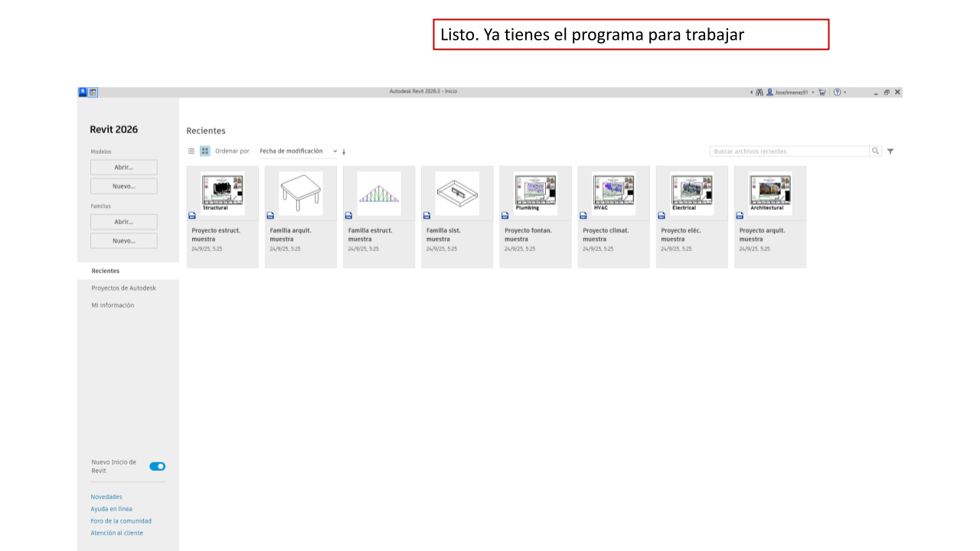The width and height of the screenshot is (980, 551).
Task: Switch recent files to list view
Action: [191, 152]
